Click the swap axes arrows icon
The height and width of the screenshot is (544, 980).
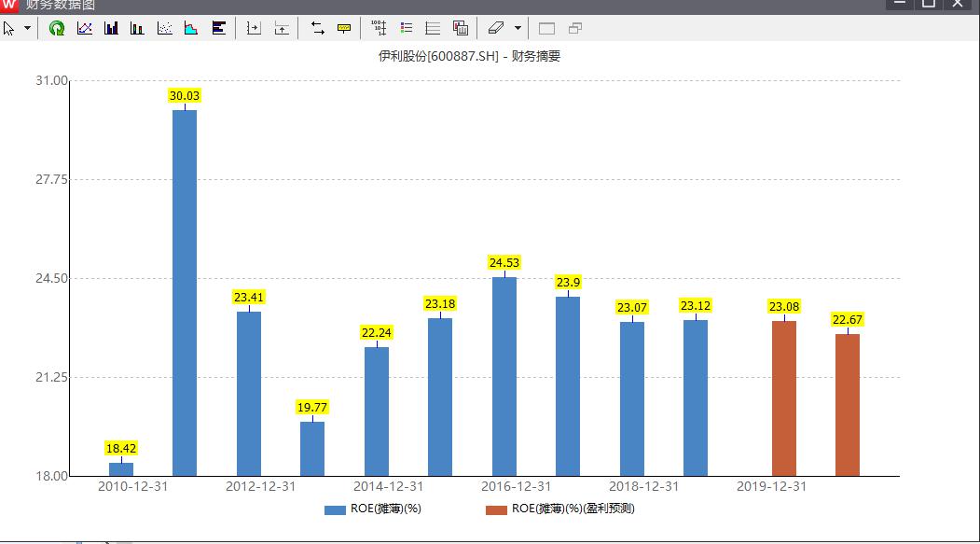(x=317, y=29)
